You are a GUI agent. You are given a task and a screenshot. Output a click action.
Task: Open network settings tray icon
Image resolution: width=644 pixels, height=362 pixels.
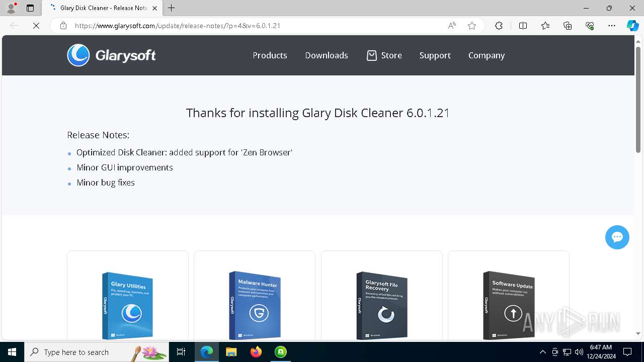tap(567, 352)
